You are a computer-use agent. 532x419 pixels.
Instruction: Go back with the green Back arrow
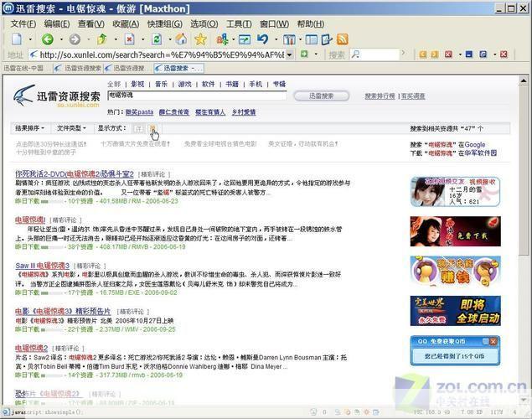[x=48, y=39]
